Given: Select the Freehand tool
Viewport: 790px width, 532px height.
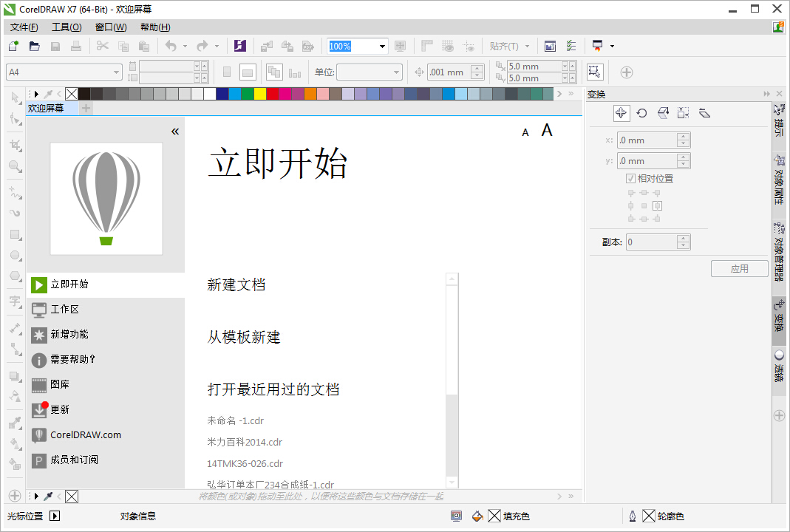Looking at the screenshot, I should (15, 192).
